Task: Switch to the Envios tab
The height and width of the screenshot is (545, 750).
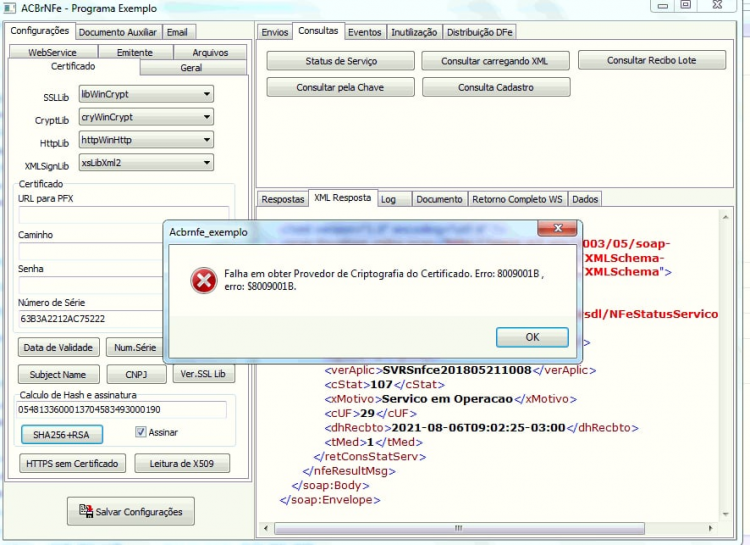Action: tap(275, 32)
